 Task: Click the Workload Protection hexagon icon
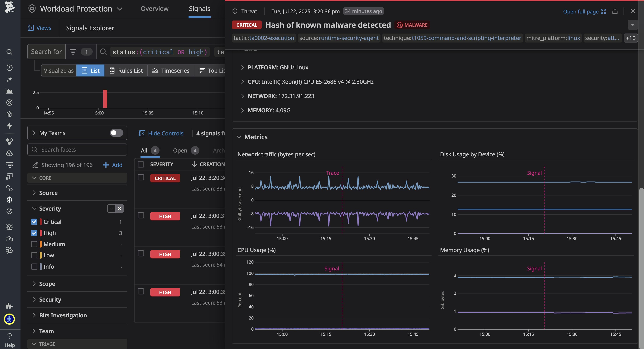click(32, 9)
